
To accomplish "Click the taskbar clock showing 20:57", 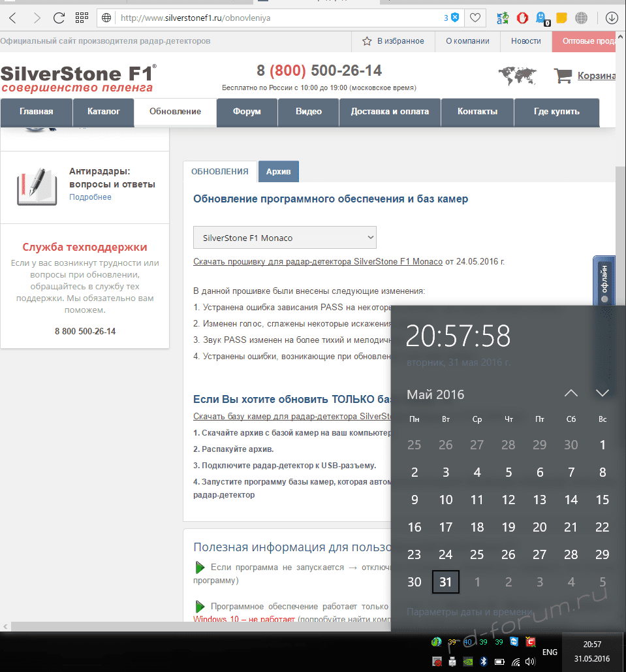I will (592, 652).
